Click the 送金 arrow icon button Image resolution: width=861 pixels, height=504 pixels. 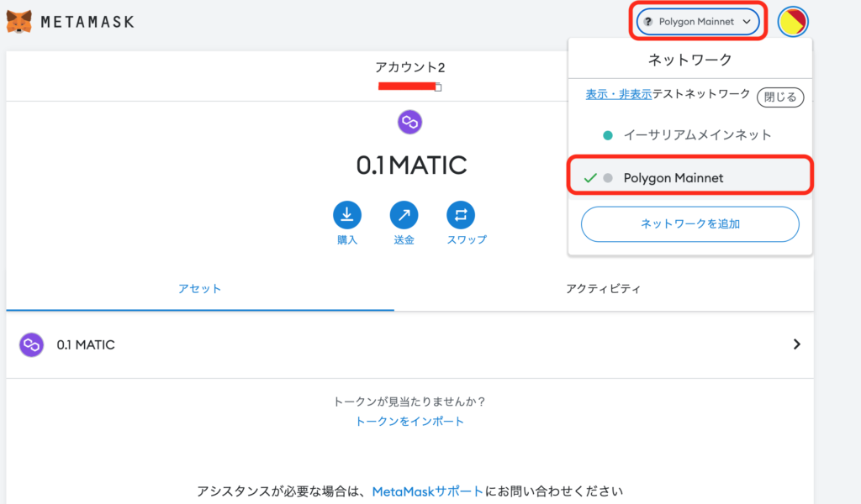coord(404,215)
